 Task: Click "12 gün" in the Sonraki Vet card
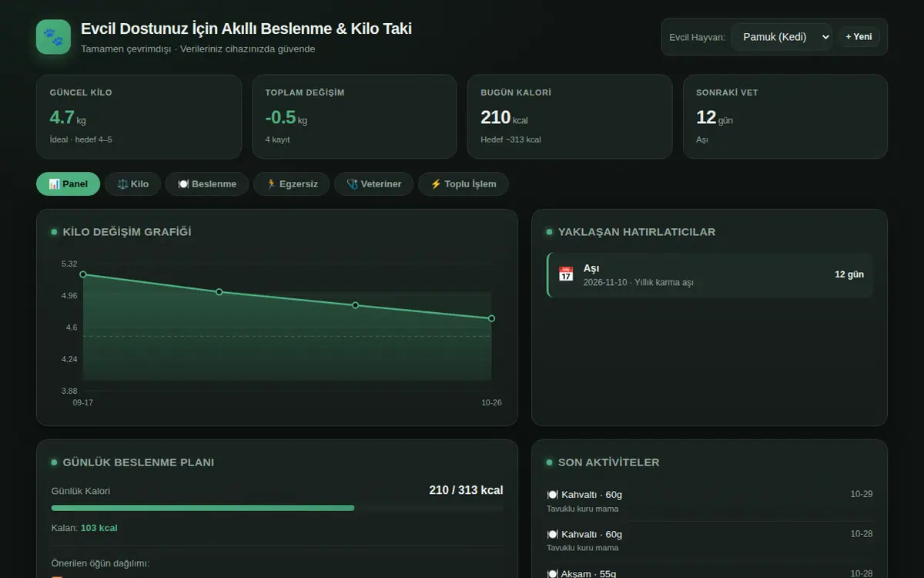[715, 118]
